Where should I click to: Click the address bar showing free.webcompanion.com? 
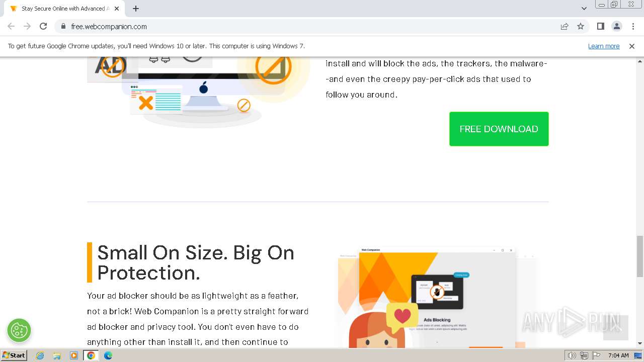pyautogui.click(x=307, y=26)
